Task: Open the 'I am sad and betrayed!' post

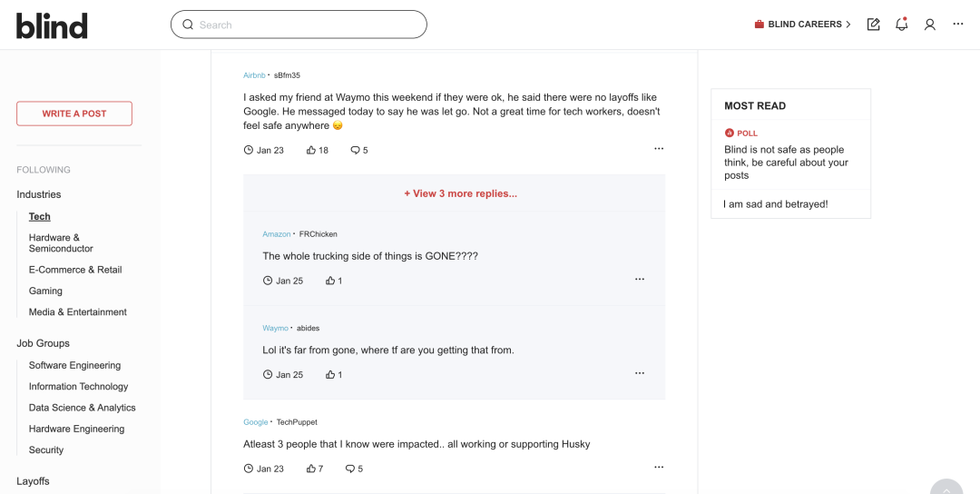Action: pos(776,204)
